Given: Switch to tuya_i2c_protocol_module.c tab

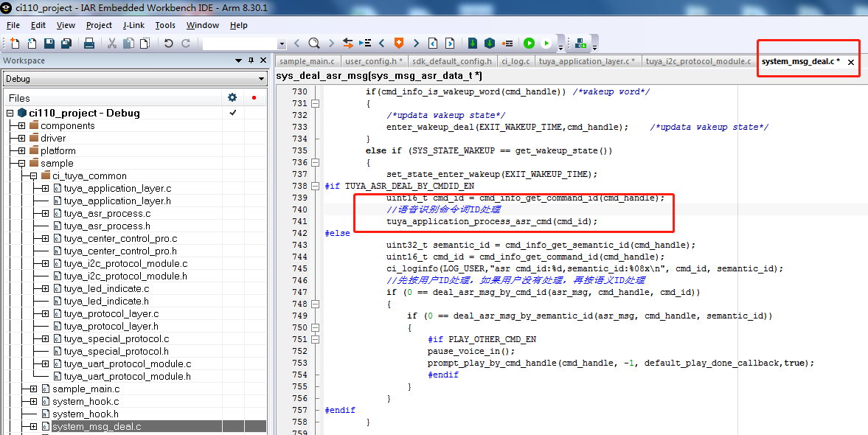Looking at the screenshot, I should (698, 61).
